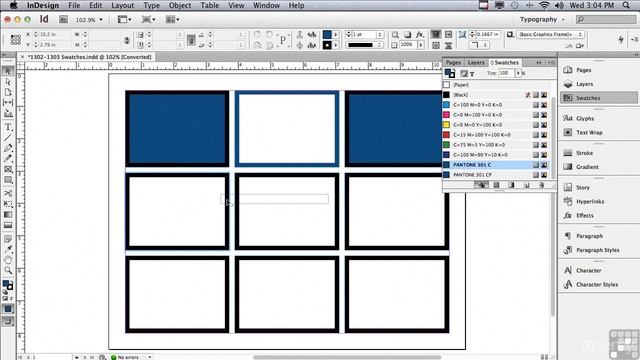Switch to the Pages tab in floating panel
The image size is (640, 360).
click(x=453, y=62)
